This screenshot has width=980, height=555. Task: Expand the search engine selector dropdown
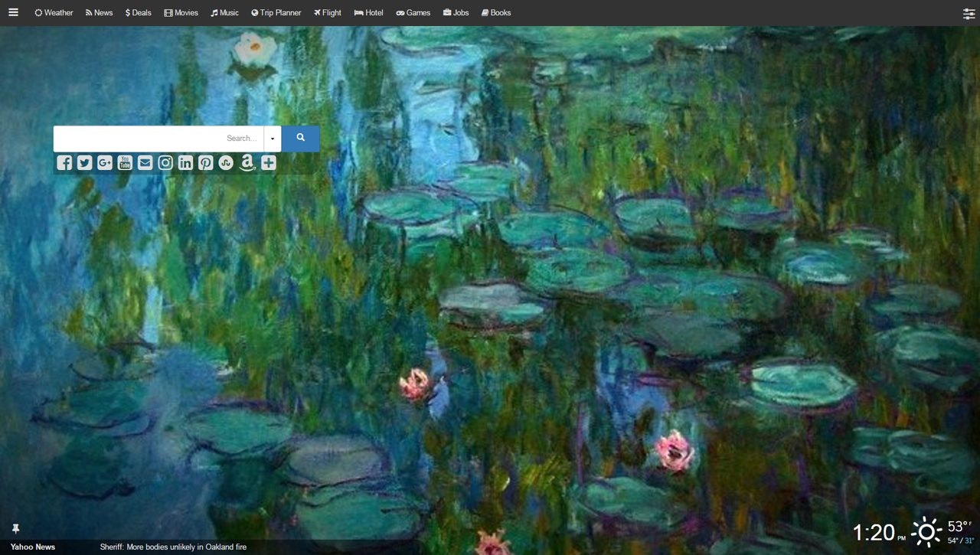(x=273, y=138)
